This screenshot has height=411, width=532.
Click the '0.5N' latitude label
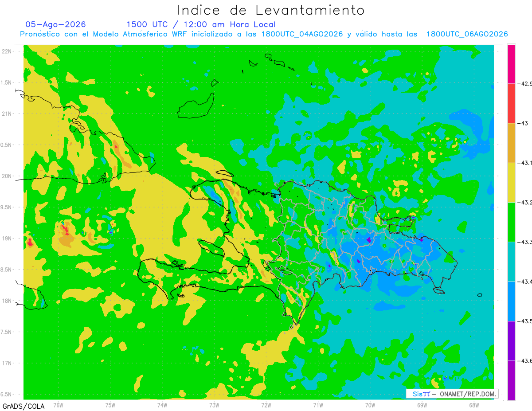point(6,145)
